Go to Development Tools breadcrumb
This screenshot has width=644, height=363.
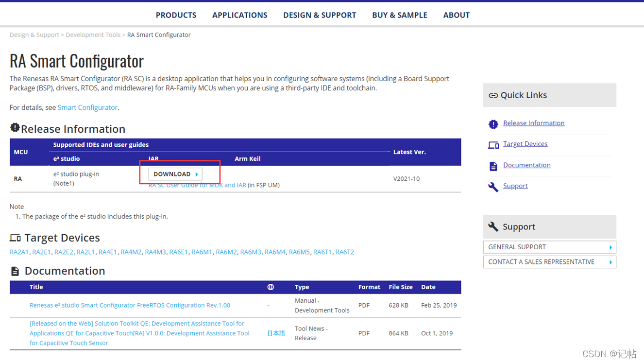[93, 35]
